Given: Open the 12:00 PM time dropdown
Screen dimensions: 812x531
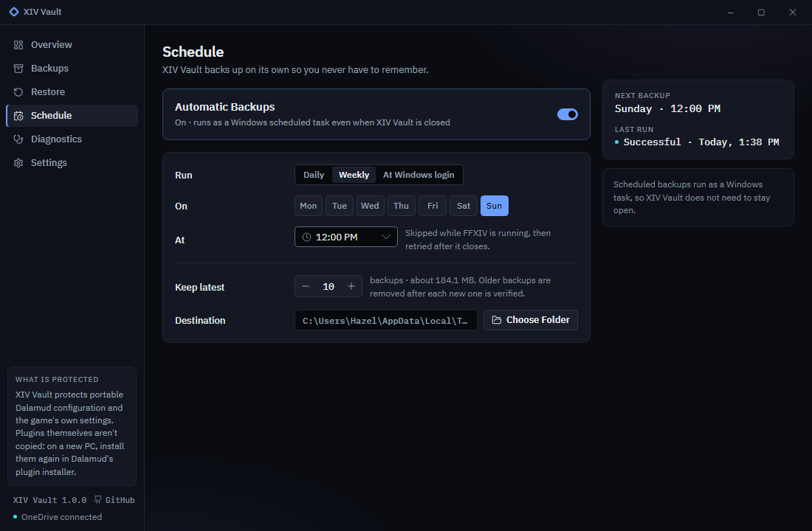Looking at the screenshot, I should (x=346, y=237).
